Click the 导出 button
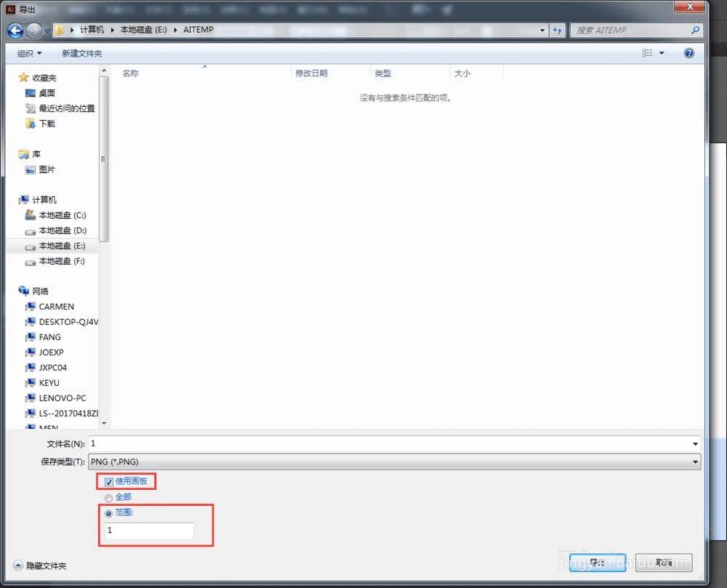727x588 pixels. tap(597, 563)
